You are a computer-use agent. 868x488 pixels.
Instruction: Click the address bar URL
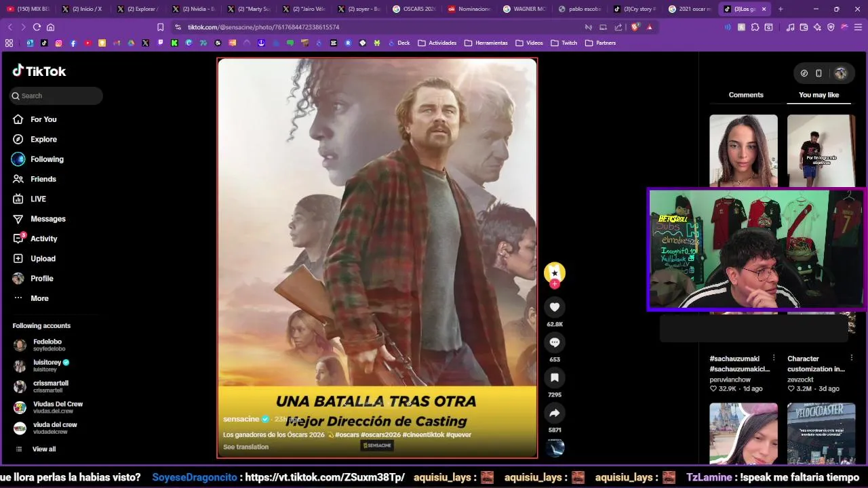(263, 27)
